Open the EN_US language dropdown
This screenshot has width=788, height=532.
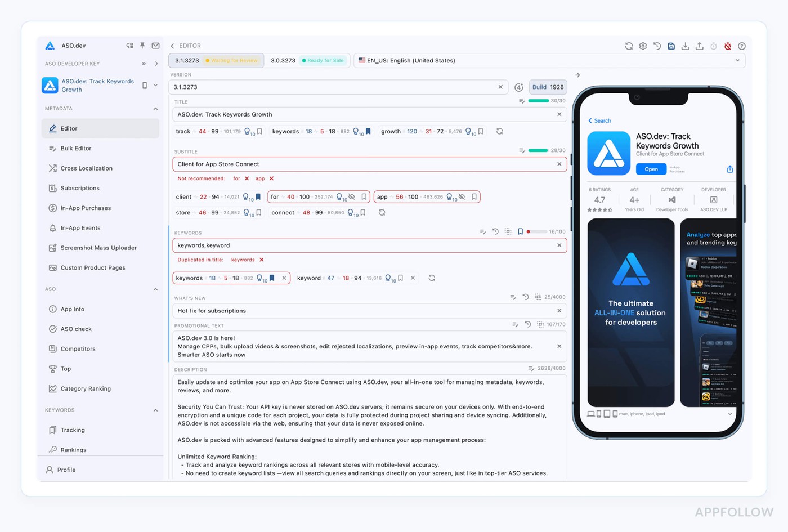549,60
